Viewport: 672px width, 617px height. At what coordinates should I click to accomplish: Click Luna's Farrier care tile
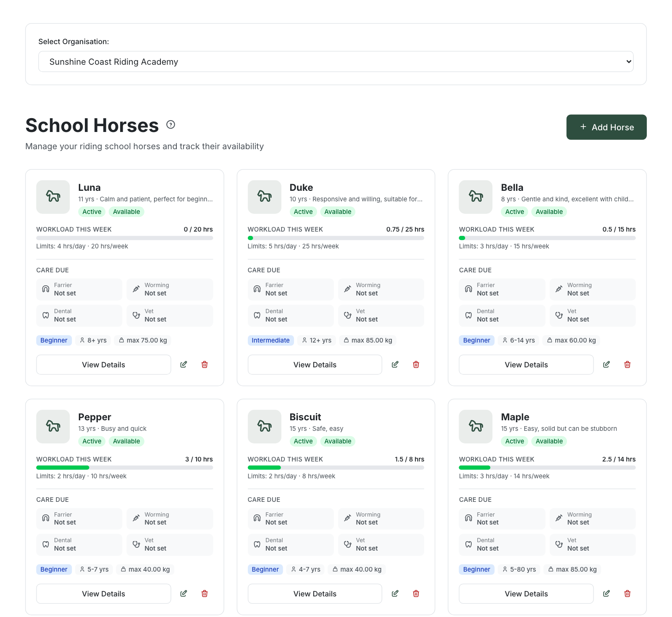[79, 289]
